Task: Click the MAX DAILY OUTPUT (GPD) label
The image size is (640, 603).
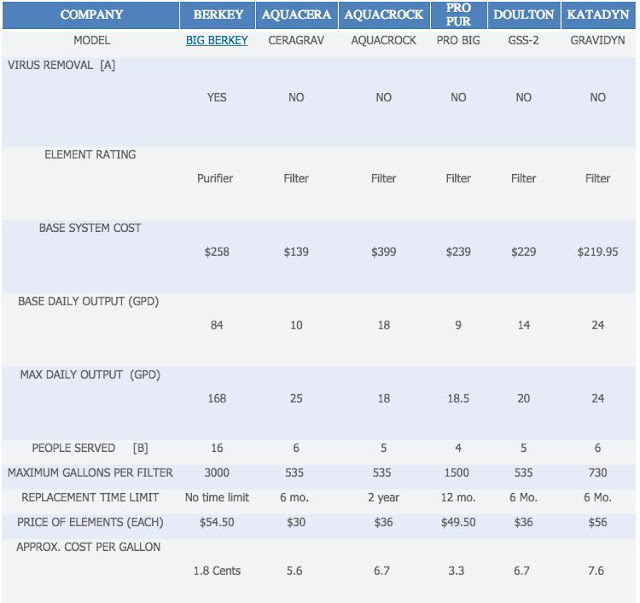Action: pyautogui.click(x=90, y=375)
